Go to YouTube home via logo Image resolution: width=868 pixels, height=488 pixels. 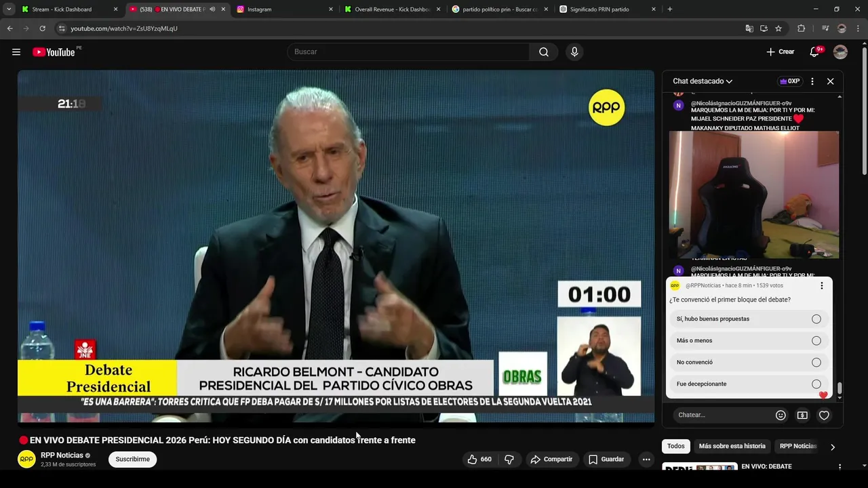54,52
